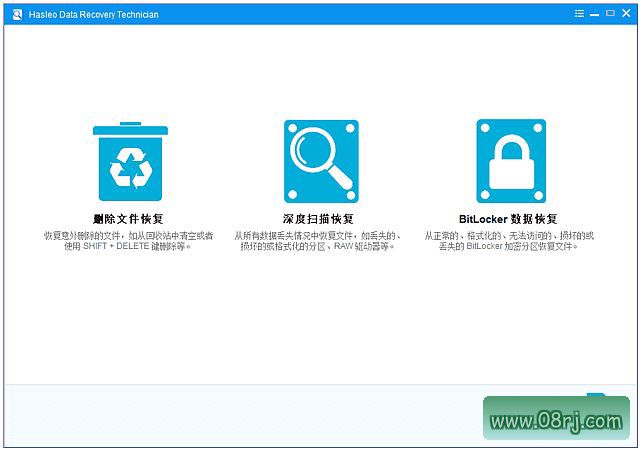
Task: Minimize the Hasleo Data Recovery window
Action: [x=596, y=14]
